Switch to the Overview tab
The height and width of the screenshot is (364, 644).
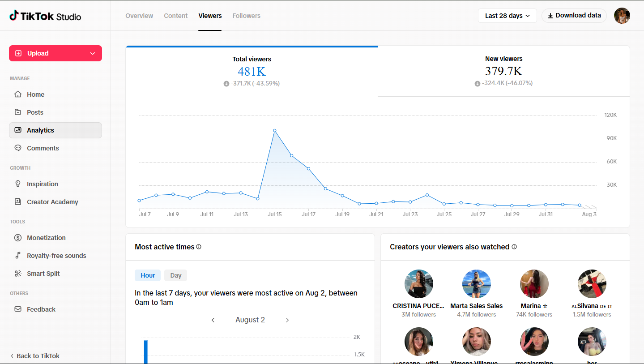coord(139,16)
